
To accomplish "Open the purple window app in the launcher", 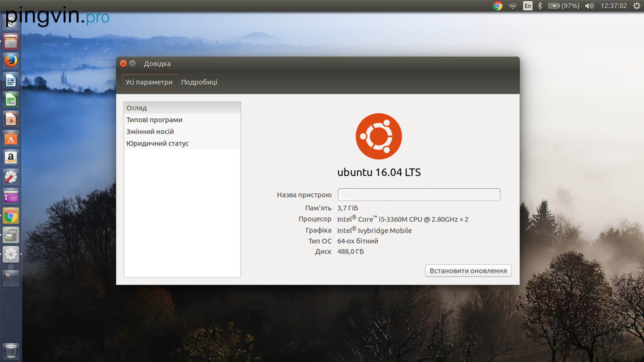I will pyautogui.click(x=11, y=196).
